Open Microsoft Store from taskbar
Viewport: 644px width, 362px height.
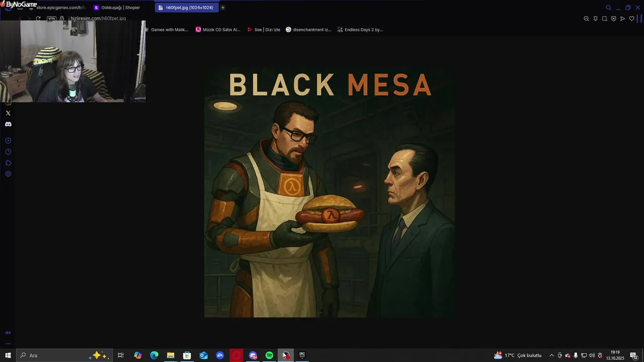[187, 355]
